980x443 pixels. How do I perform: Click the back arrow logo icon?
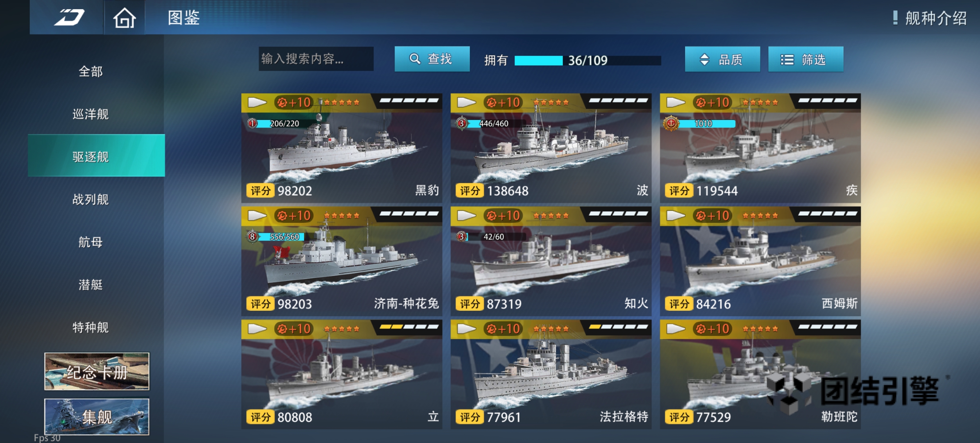pos(69,17)
